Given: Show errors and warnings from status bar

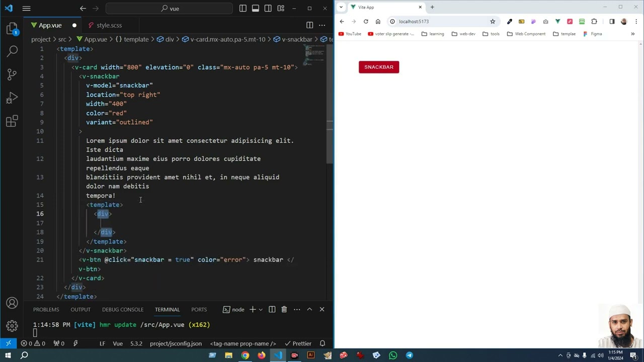Looking at the screenshot, I should coord(33,343).
